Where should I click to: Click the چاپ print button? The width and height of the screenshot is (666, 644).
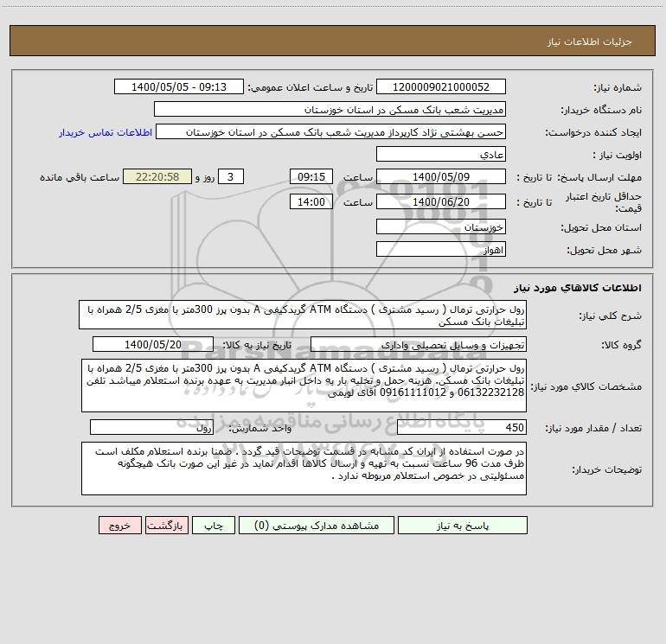[x=214, y=526]
